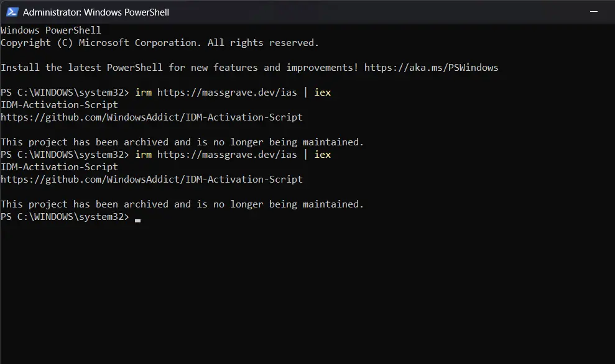615x364 pixels.
Task: Click the second massgrave.dev/ias URL
Action: coord(227,155)
